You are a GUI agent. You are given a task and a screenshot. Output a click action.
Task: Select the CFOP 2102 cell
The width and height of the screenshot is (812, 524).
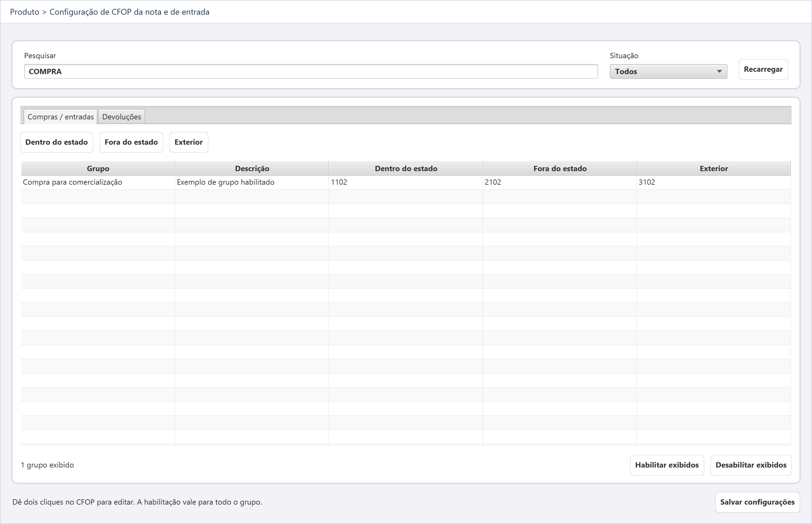560,182
